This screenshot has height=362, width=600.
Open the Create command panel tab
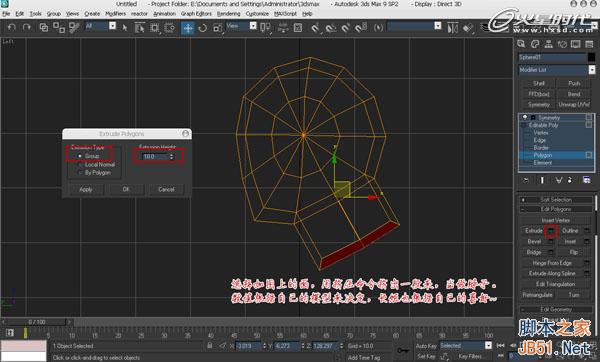coord(521,44)
